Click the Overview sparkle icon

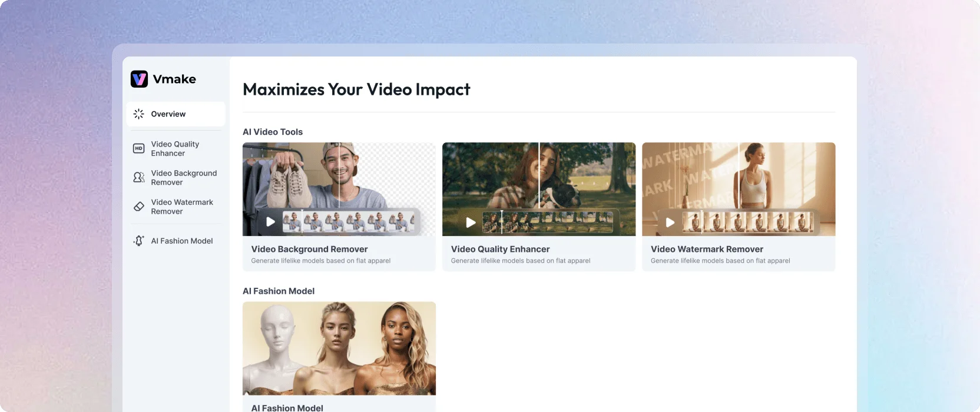click(x=139, y=114)
